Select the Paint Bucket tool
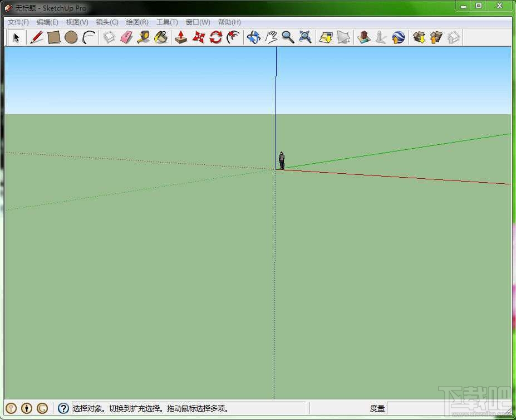Image resolution: width=516 pixels, height=420 pixels. click(x=161, y=37)
